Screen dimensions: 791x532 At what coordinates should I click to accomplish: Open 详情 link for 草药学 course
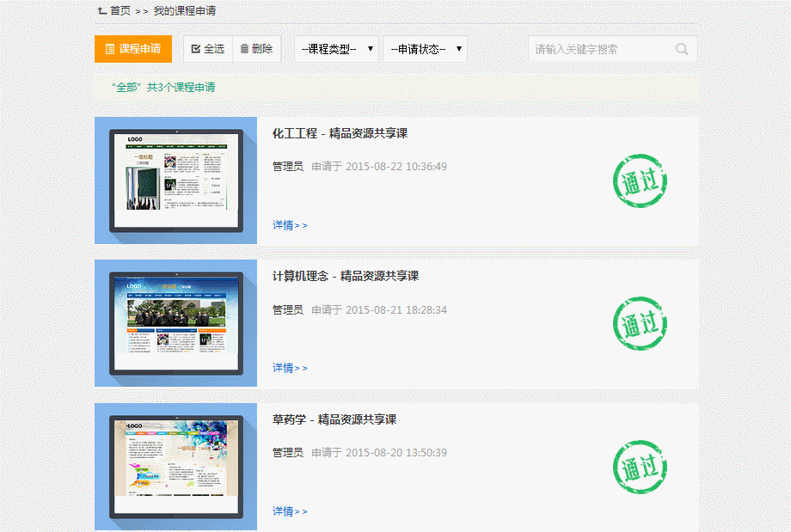[289, 511]
